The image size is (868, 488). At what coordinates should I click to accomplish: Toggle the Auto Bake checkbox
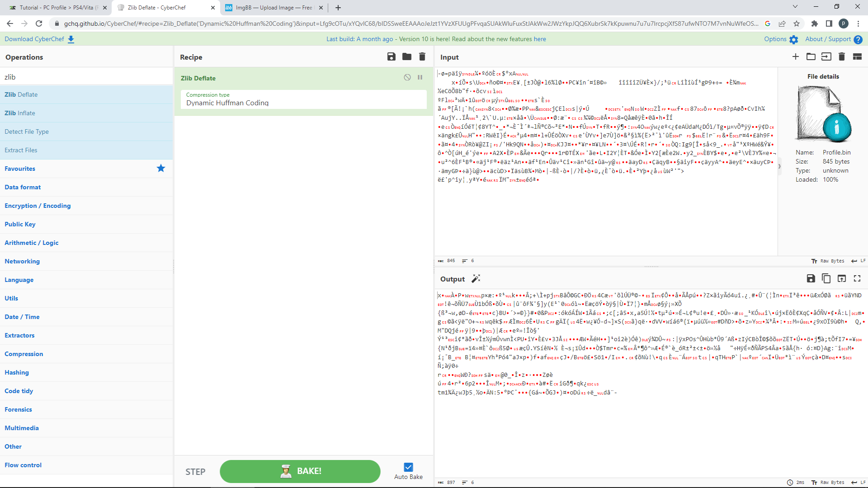408,467
